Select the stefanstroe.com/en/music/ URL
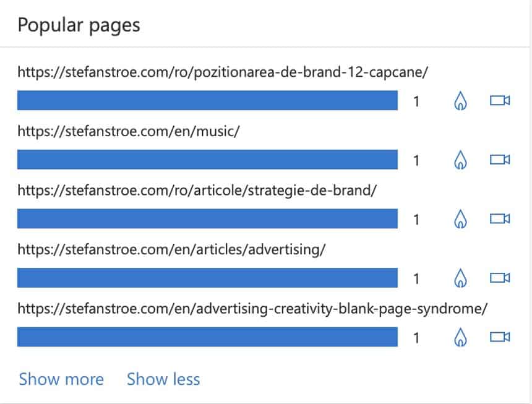 [x=129, y=131]
